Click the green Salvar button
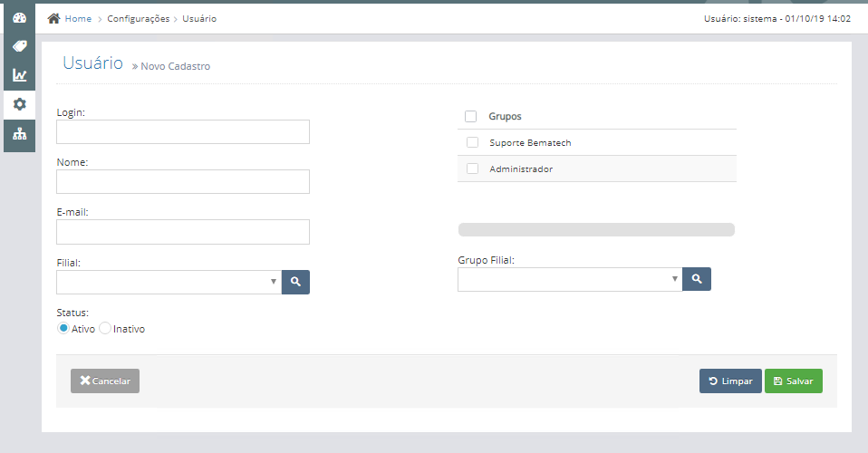The image size is (868, 453). pos(794,381)
